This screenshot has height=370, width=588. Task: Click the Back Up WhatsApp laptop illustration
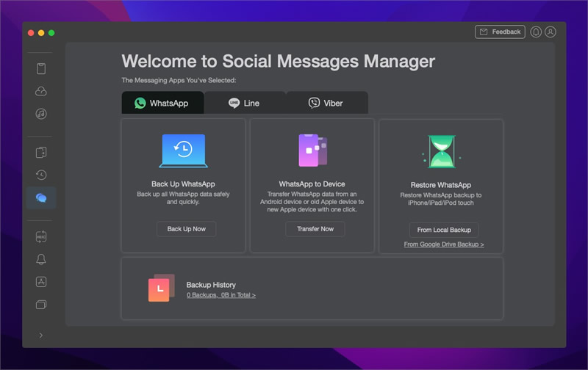(183, 150)
